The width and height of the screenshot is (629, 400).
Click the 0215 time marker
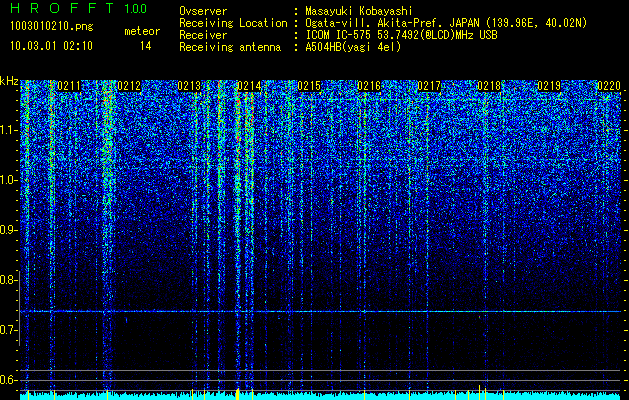(x=309, y=86)
